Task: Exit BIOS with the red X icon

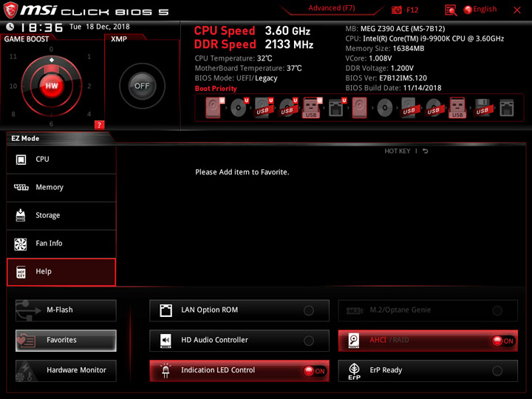Action: [x=517, y=10]
